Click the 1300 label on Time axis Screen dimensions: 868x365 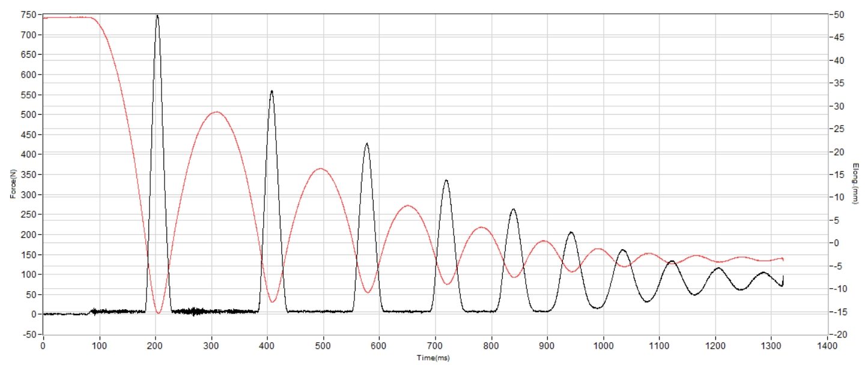tap(771, 347)
